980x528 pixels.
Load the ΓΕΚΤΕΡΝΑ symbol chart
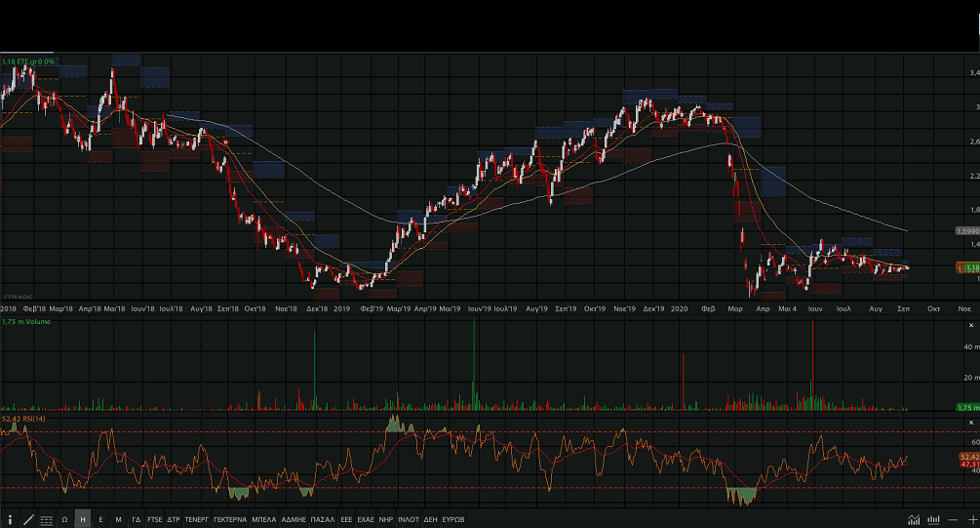click(230, 519)
